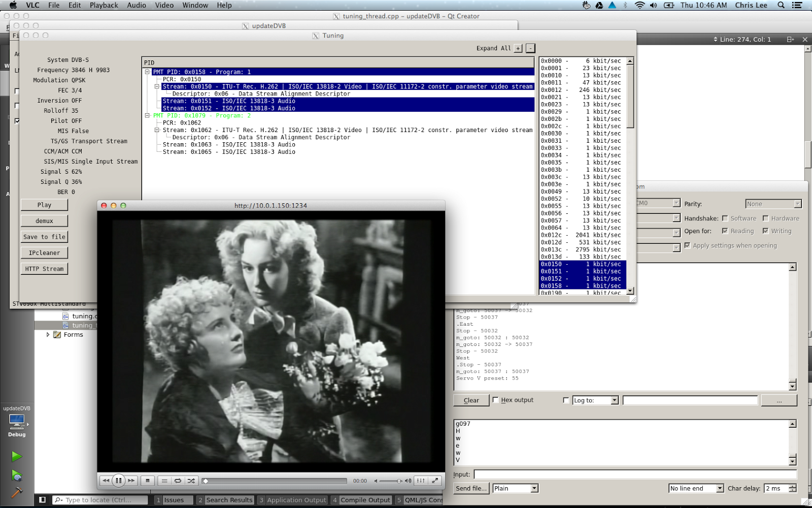Open VLC audio effects equalizer panel
Viewport: 812px width, 508px height.
pos(421,481)
